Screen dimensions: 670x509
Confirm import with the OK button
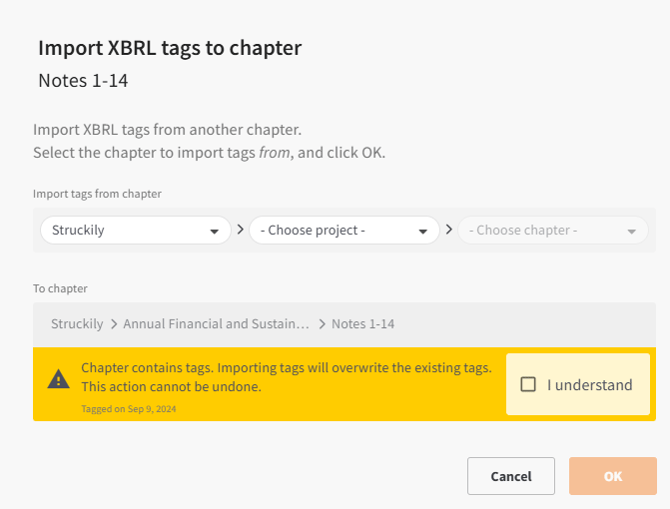[x=612, y=476]
